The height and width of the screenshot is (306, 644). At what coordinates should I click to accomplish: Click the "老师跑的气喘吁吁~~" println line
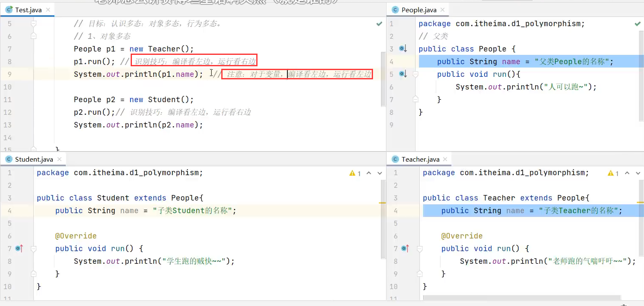[x=547, y=261]
